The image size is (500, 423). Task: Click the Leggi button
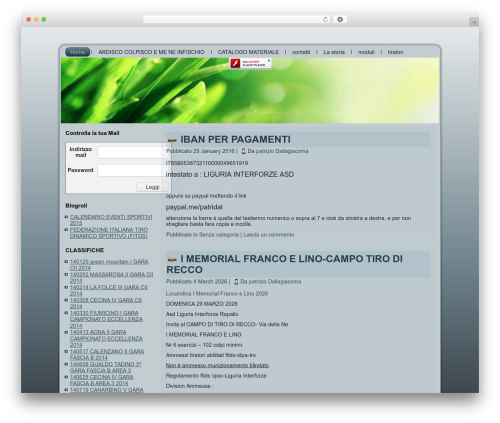pyautogui.click(x=152, y=187)
